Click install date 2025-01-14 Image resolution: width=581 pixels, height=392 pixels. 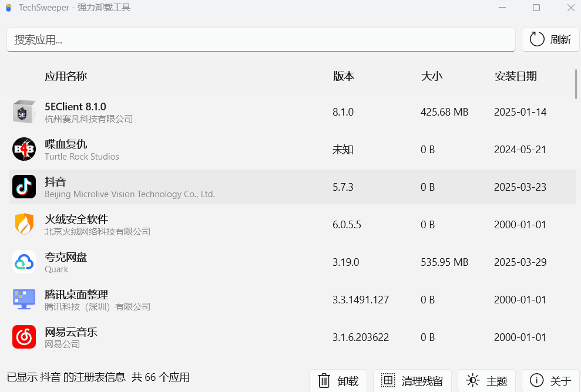(520, 111)
